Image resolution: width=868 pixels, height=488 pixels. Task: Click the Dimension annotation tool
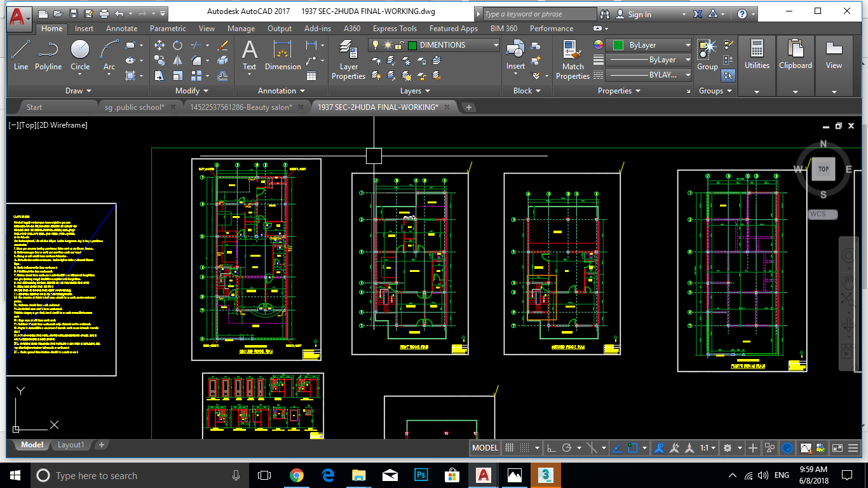283,55
